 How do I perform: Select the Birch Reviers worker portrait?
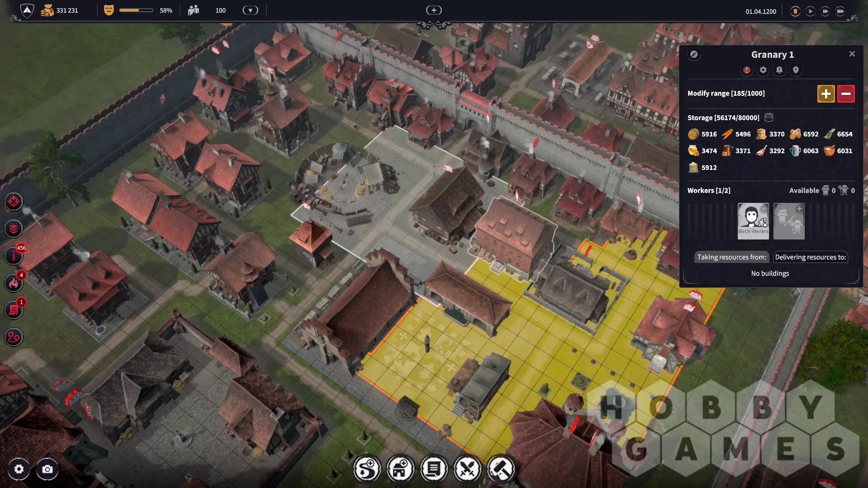point(753,220)
